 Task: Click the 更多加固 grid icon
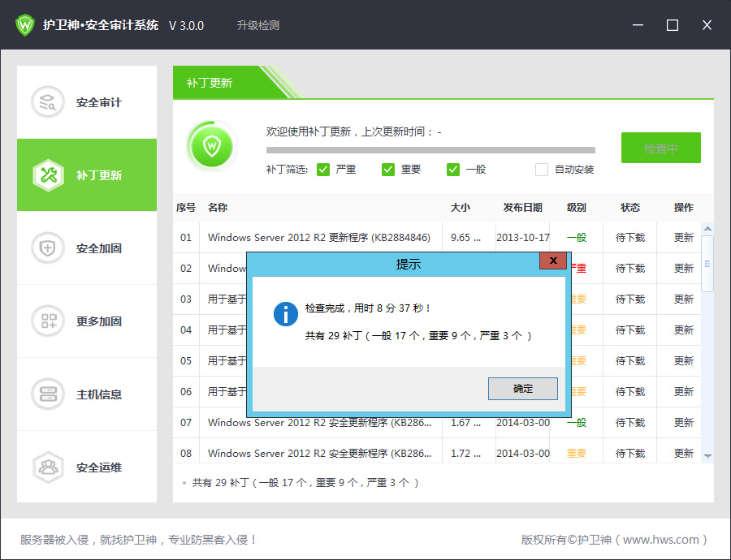point(47,321)
